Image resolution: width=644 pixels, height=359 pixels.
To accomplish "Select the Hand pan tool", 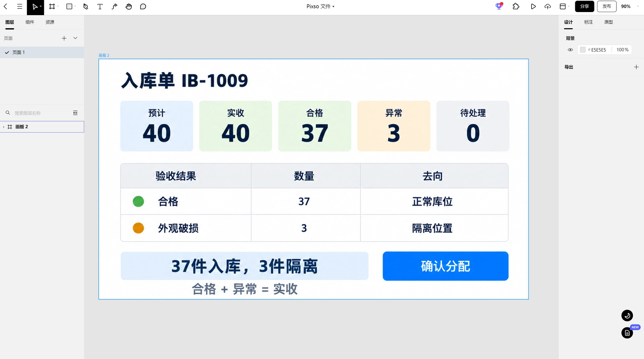I will 128,6.
